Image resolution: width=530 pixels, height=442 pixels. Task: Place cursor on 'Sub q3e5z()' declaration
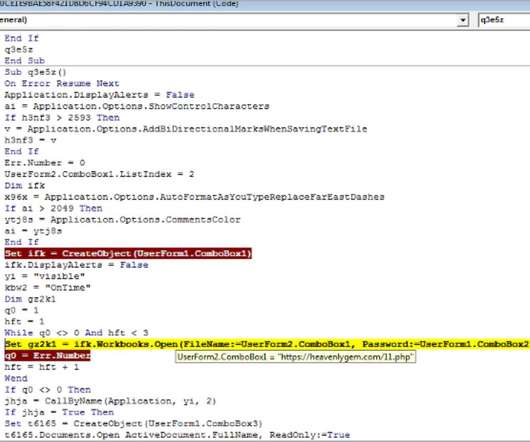click(x=35, y=72)
